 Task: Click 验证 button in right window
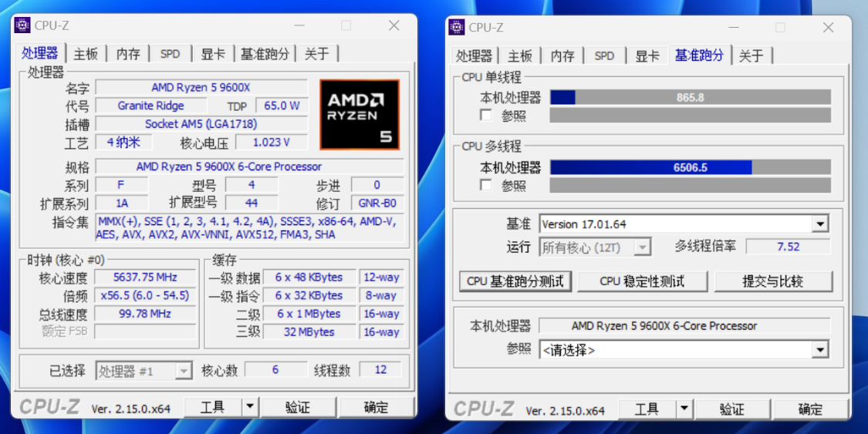(x=732, y=409)
